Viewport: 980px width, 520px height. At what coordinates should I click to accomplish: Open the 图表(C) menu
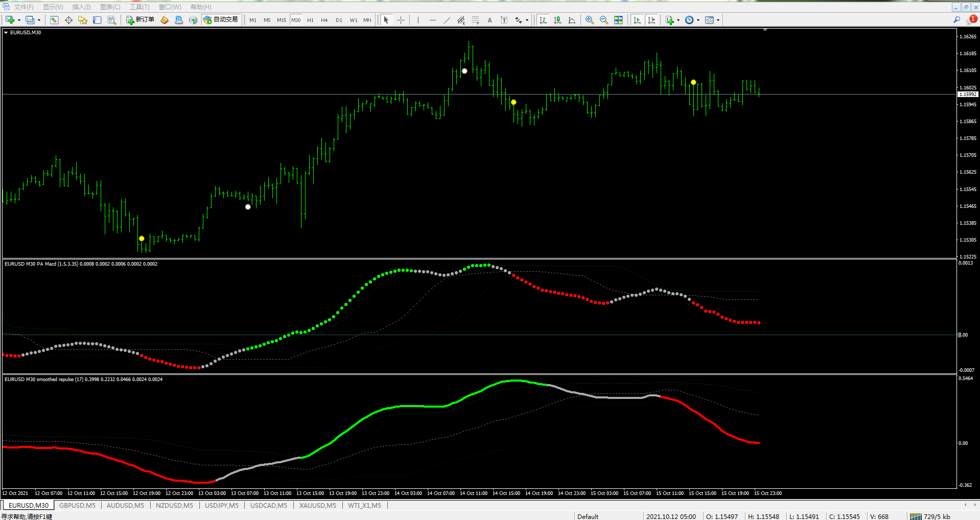(110, 7)
